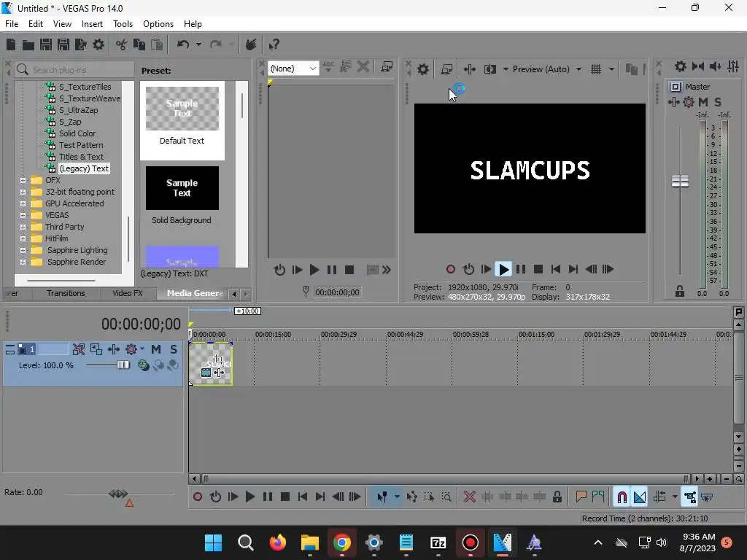Stop playback in Video Preview transport
This screenshot has width=747, height=560.
(x=538, y=270)
